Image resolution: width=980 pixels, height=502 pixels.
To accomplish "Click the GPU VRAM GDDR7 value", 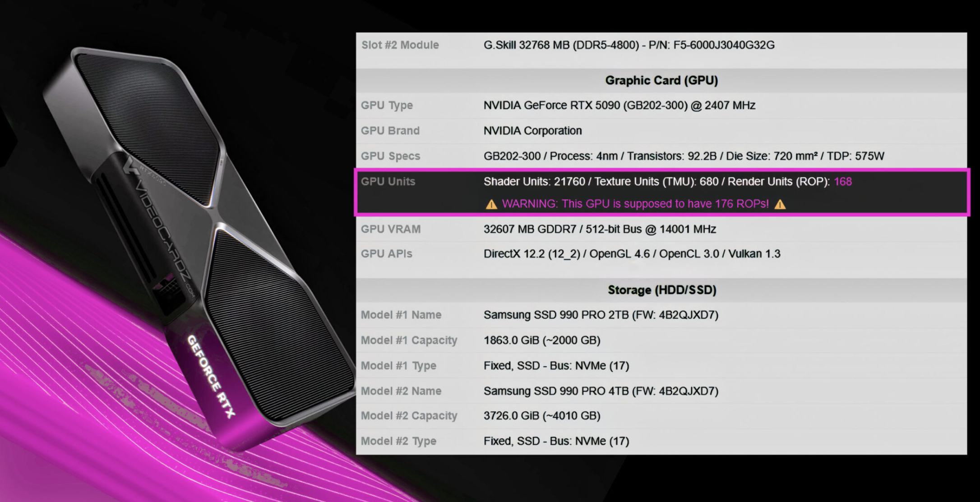I will [600, 229].
